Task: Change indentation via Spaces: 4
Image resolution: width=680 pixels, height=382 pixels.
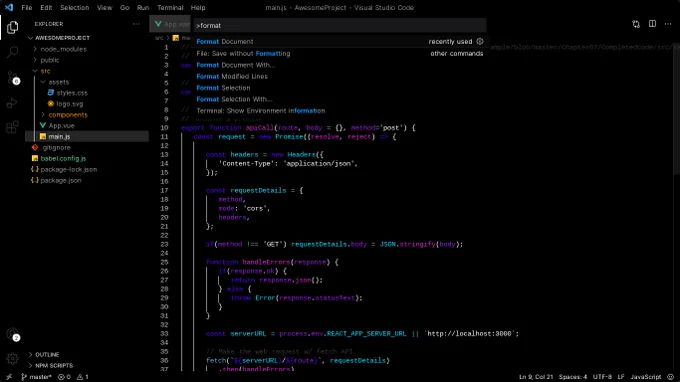Action: (x=572, y=377)
